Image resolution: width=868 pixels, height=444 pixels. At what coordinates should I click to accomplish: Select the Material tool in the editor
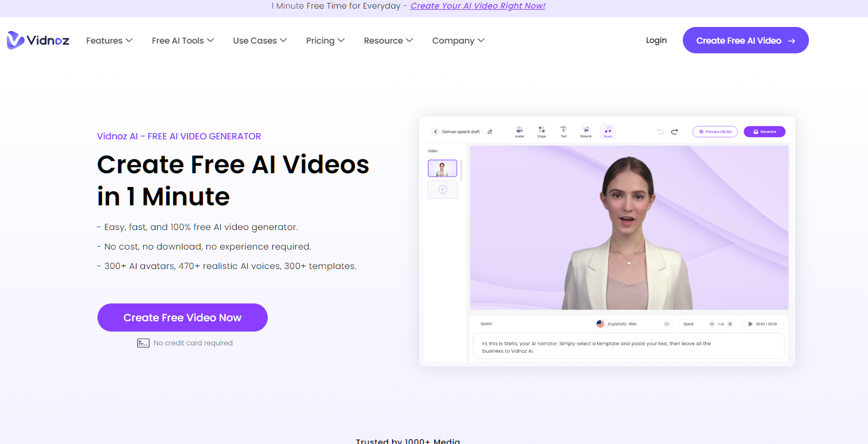586,132
